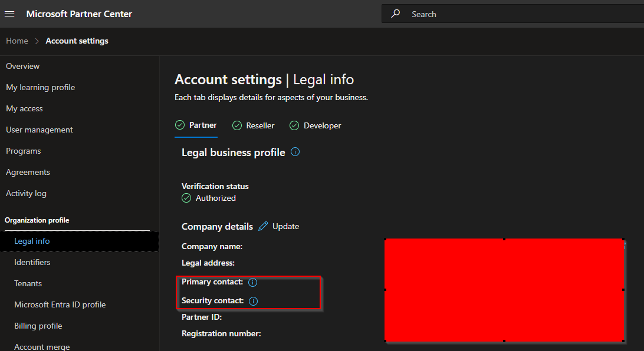The width and height of the screenshot is (644, 351).
Task: Click the Home breadcrumb link
Action: tap(17, 41)
